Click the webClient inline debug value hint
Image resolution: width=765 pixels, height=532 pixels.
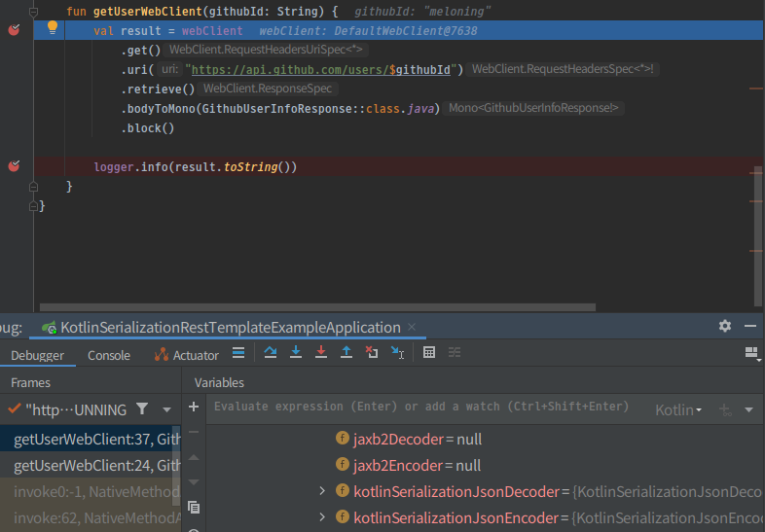[368, 31]
